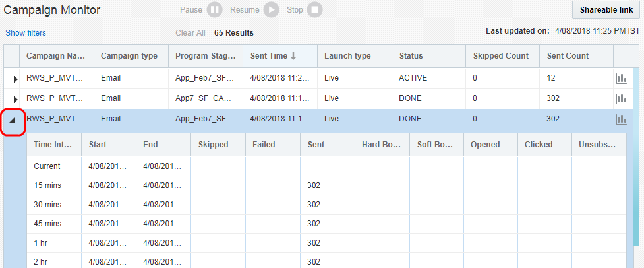Click the DONE status in App7_SF_CA row
Screen dimensions: 644x268
tap(410, 98)
